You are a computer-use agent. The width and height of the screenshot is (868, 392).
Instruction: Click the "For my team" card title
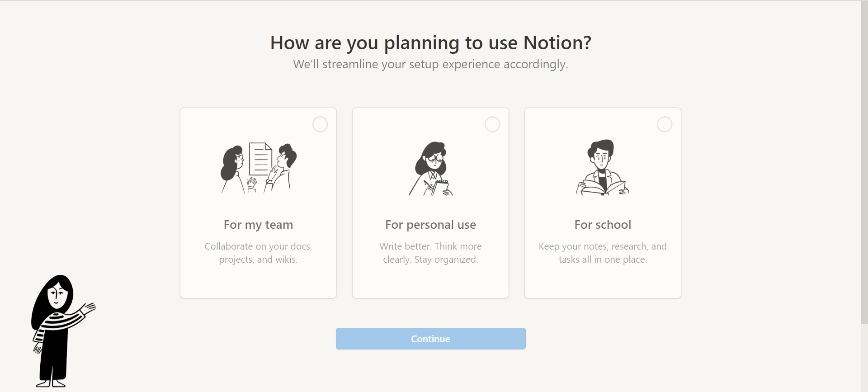click(258, 225)
